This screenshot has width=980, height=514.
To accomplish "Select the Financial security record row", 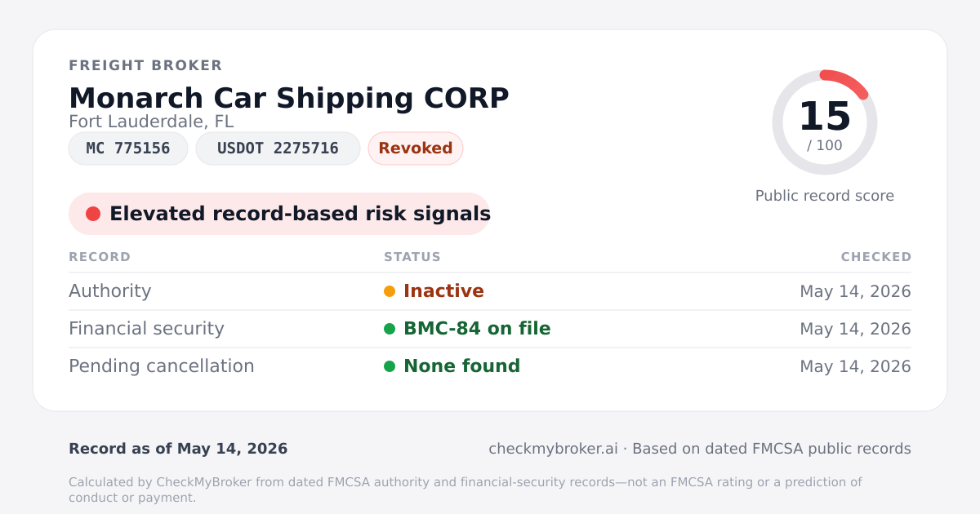I will [490, 329].
